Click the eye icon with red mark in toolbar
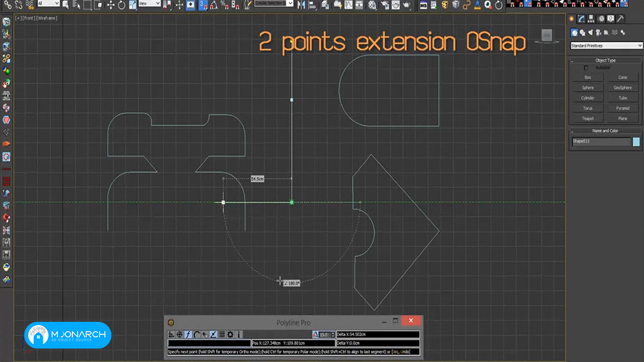Image resolution: width=644 pixels, height=362 pixels. pos(488,5)
